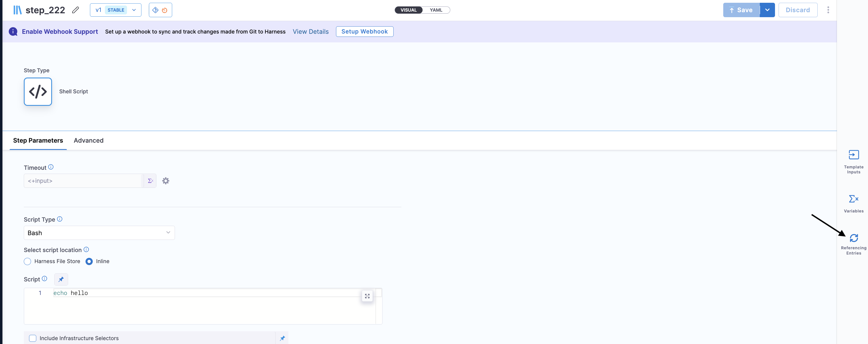Screen dimensions: 868x344
Task: Click the Setup Webhook button
Action: (x=364, y=31)
